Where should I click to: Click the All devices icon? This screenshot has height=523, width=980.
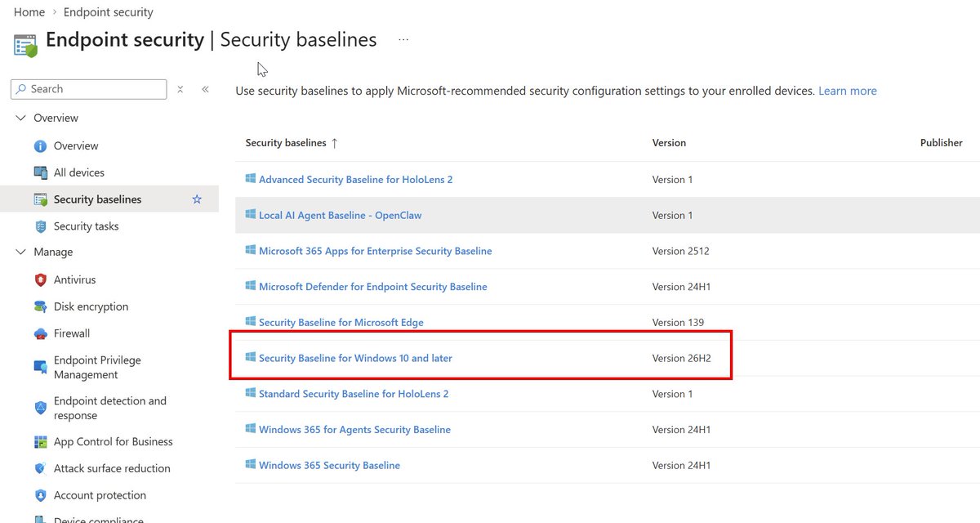[41, 172]
